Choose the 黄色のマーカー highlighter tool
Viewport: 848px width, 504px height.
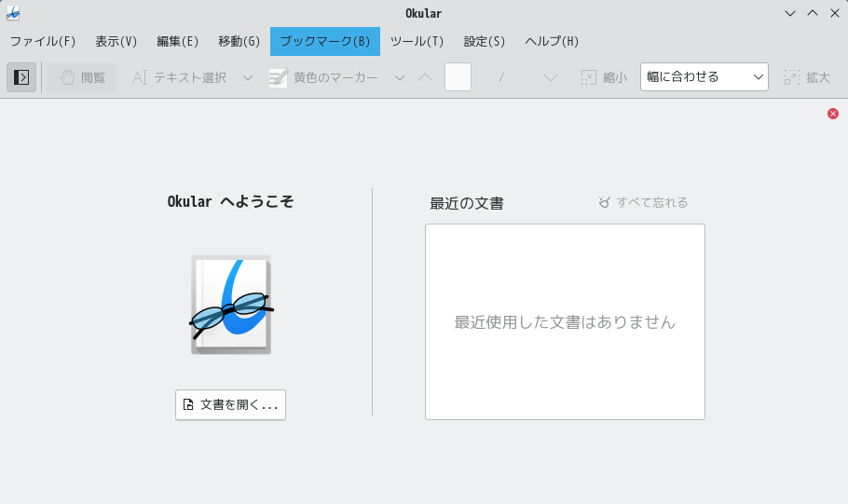(323, 77)
